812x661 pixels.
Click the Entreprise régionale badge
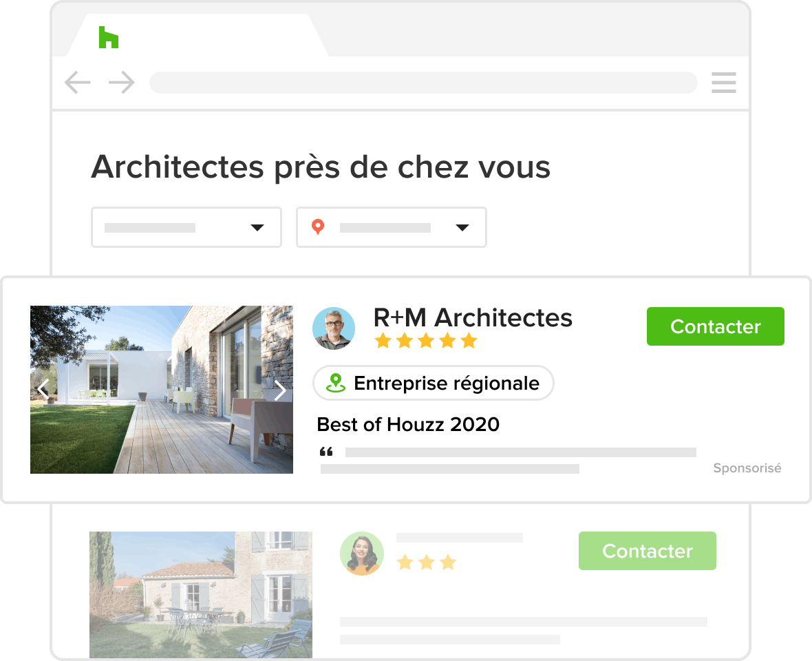coord(434,384)
